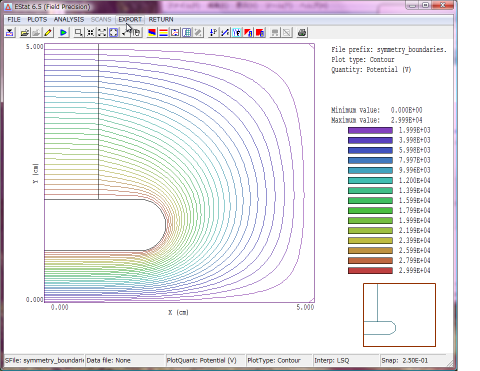Open the EXPORT menu

pyautogui.click(x=130, y=20)
